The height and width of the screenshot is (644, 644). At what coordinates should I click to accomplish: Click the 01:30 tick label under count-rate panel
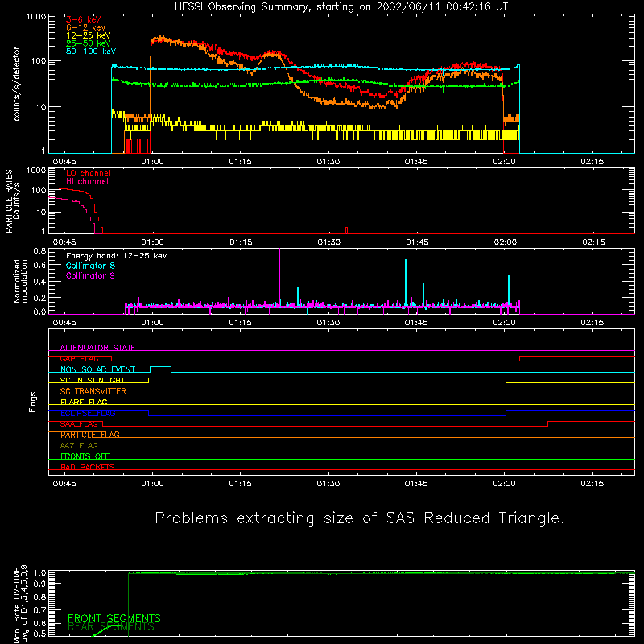coord(328,162)
